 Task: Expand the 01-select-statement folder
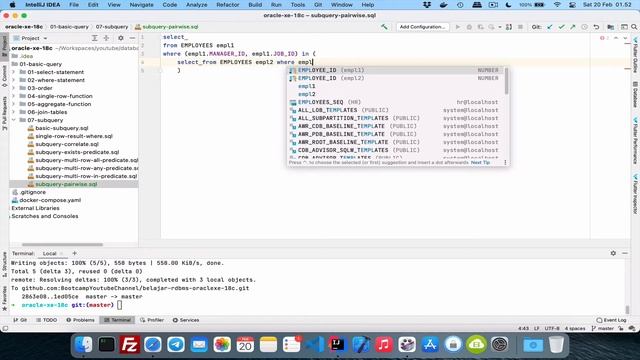coord(14,72)
